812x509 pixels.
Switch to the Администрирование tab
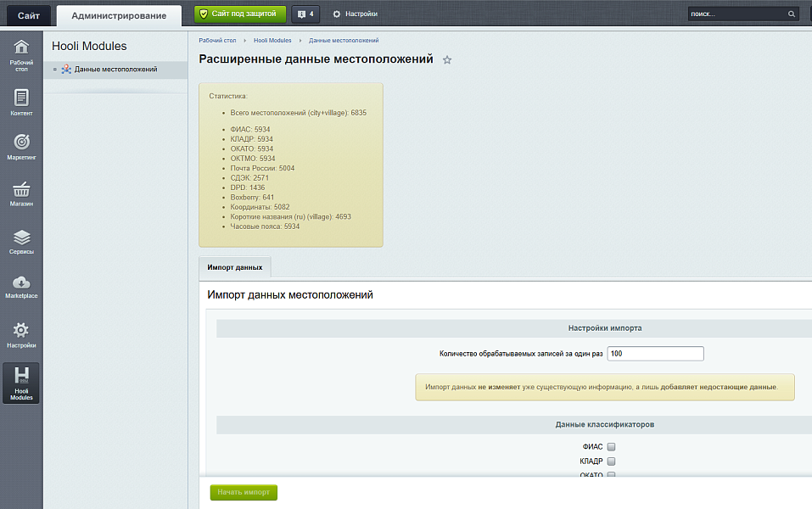119,15
